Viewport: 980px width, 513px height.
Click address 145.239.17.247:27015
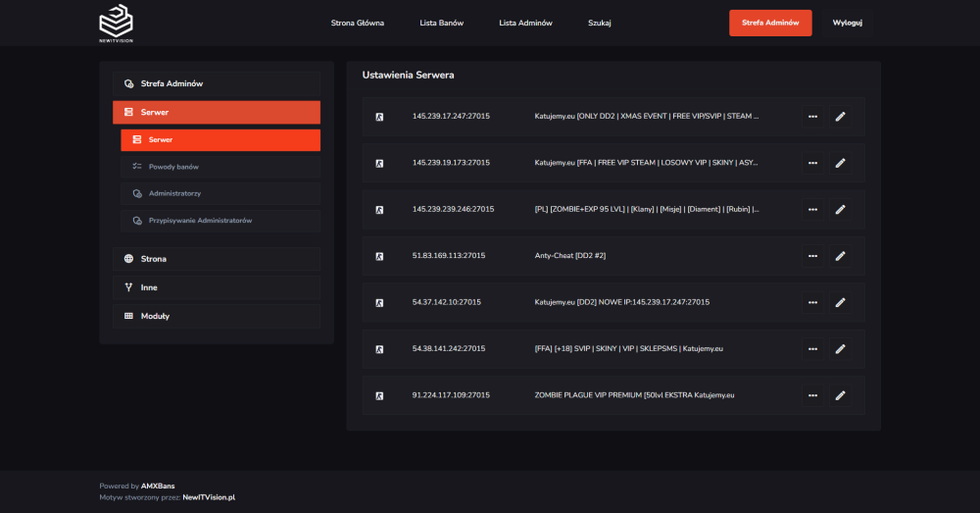pos(451,117)
